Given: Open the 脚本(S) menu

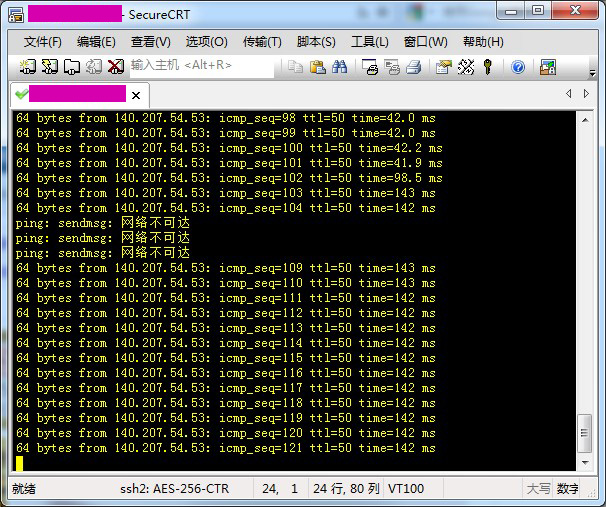Looking at the screenshot, I should [x=316, y=42].
